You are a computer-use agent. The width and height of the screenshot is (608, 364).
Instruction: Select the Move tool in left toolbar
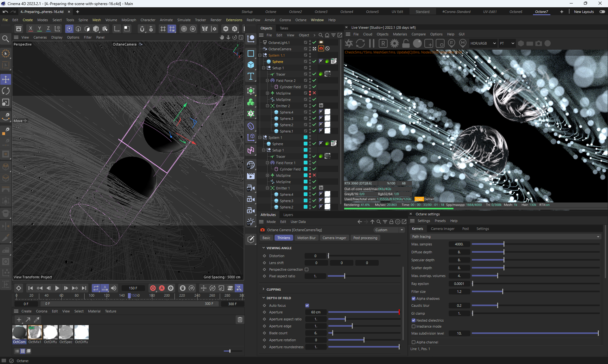[x=6, y=79]
